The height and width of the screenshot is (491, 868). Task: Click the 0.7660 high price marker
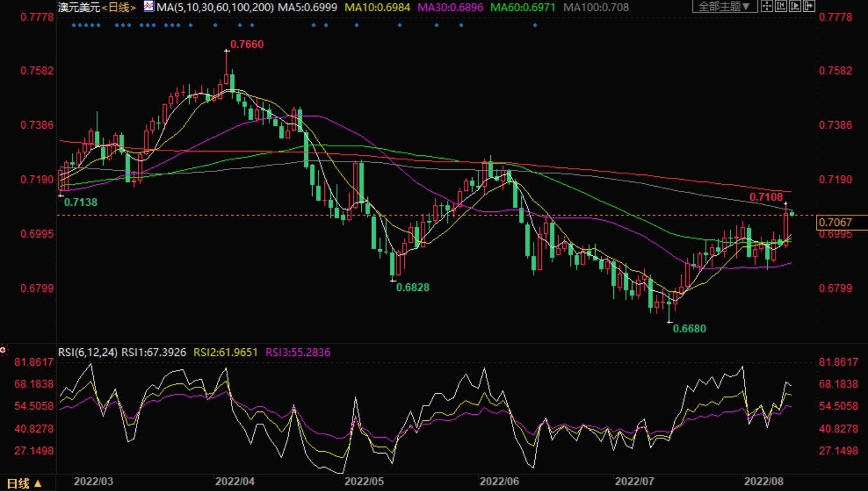pos(247,44)
